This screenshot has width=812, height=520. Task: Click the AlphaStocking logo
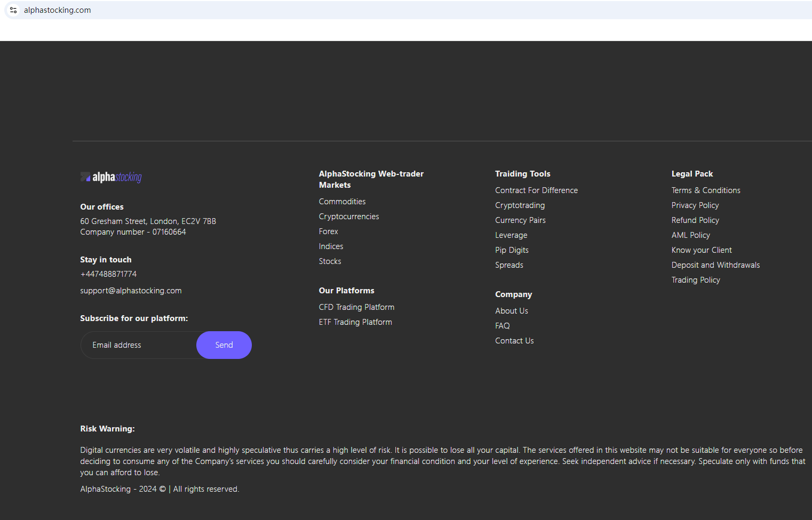(x=111, y=177)
